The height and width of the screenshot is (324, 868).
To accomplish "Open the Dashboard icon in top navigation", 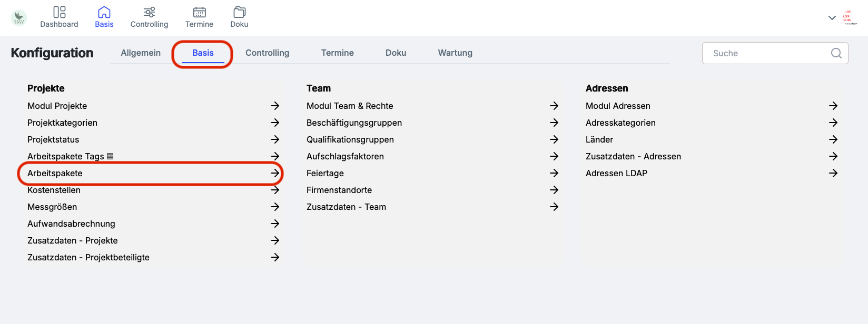I will 59,12.
